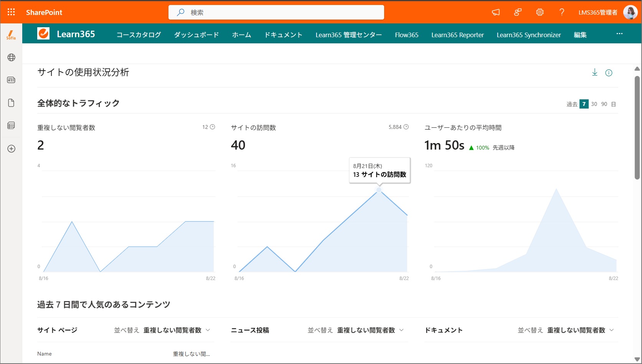Click the サイトの訪問数 chart title
This screenshot has width=642, height=364.
click(x=254, y=128)
